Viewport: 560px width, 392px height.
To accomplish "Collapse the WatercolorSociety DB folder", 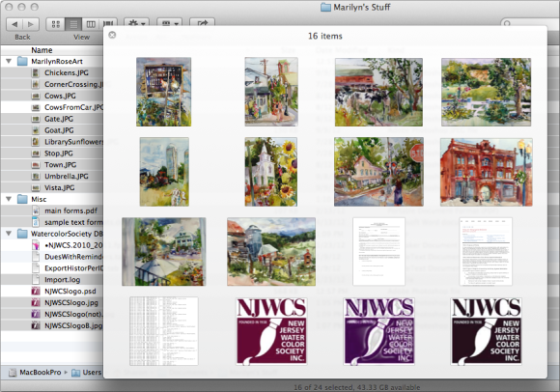I will click(x=9, y=234).
